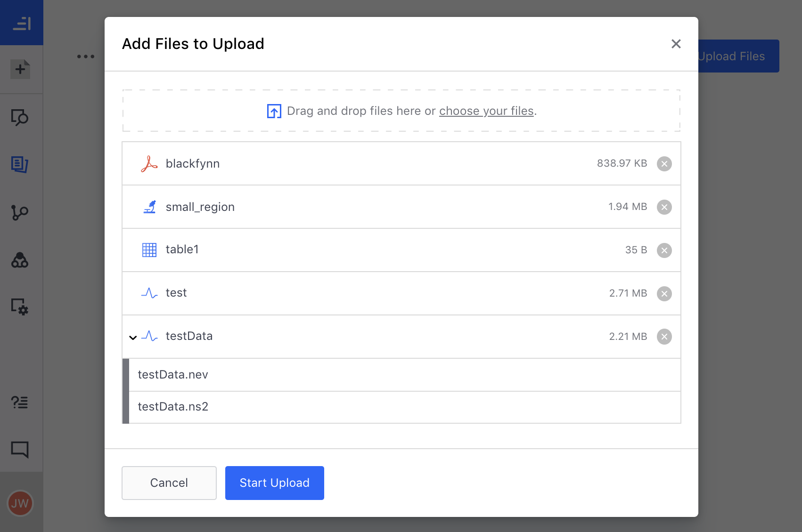Collapse the sidebar menu icon at top

click(x=22, y=23)
